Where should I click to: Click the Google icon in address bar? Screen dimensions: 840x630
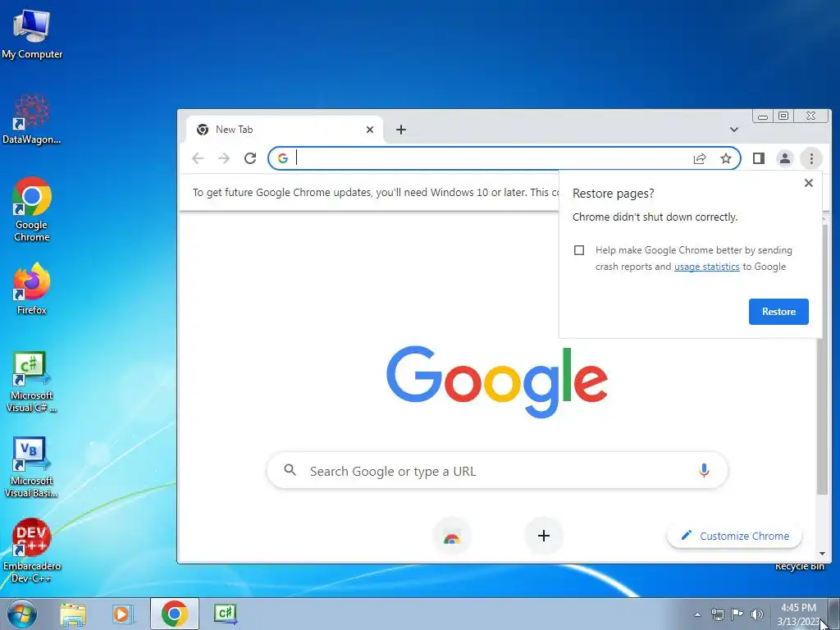(x=283, y=158)
